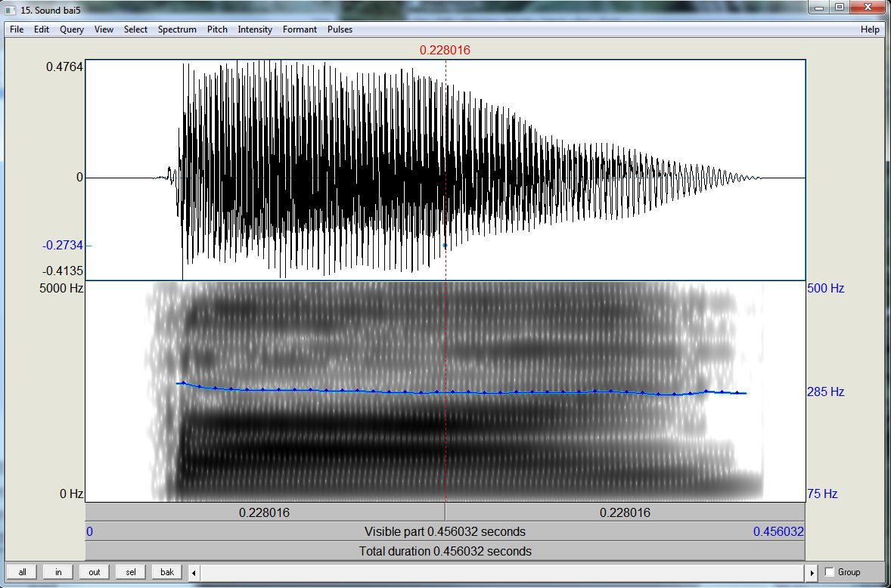Screen dimensions: 891x588
Task: Click the 'out' zoom button
Action: tap(95, 572)
